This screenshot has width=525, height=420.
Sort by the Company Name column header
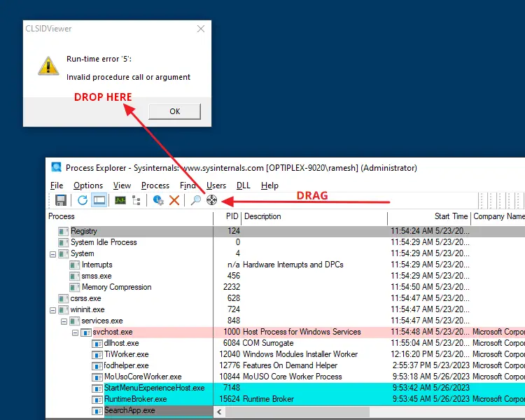click(x=498, y=217)
